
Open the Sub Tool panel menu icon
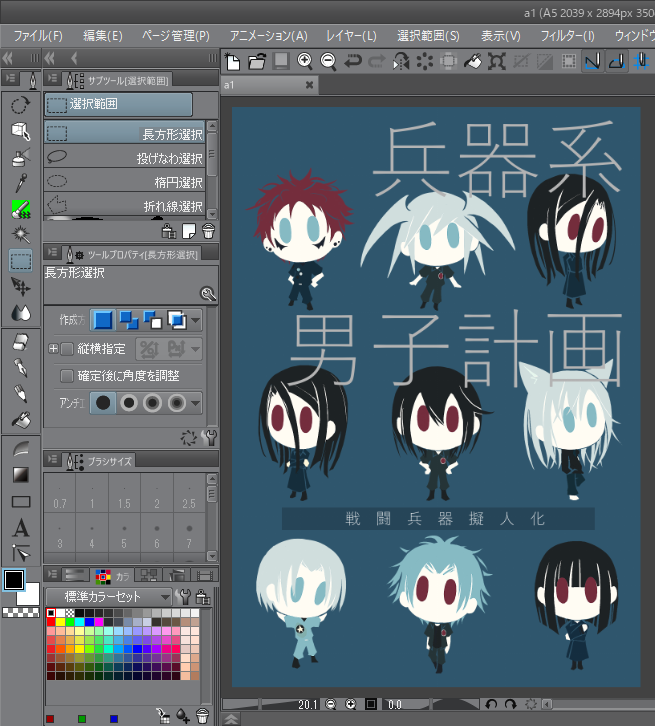point(53,79)
